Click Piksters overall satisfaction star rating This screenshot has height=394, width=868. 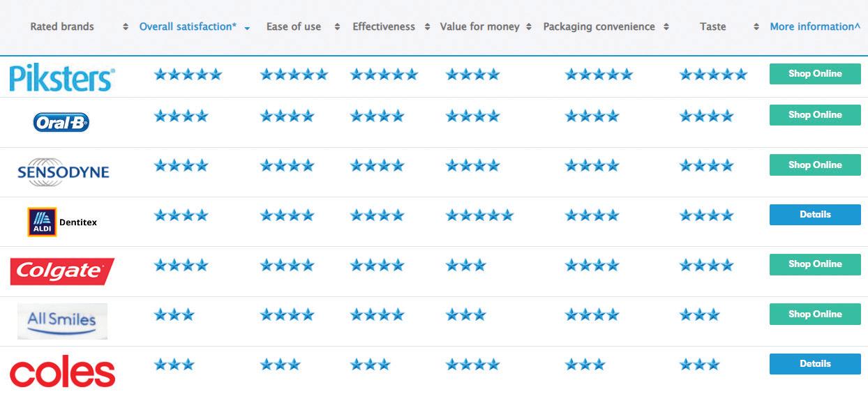(x=188, y=74)
